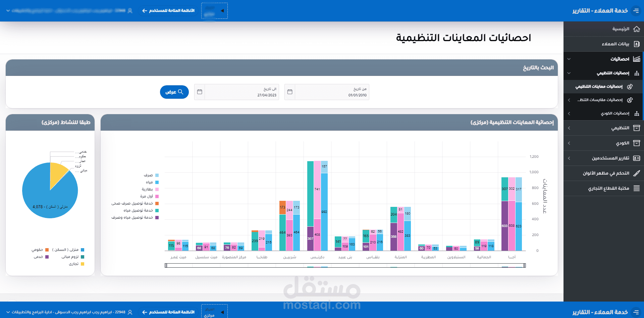Click the calendar icon next to من تاريخ

[x=289, y=92]
